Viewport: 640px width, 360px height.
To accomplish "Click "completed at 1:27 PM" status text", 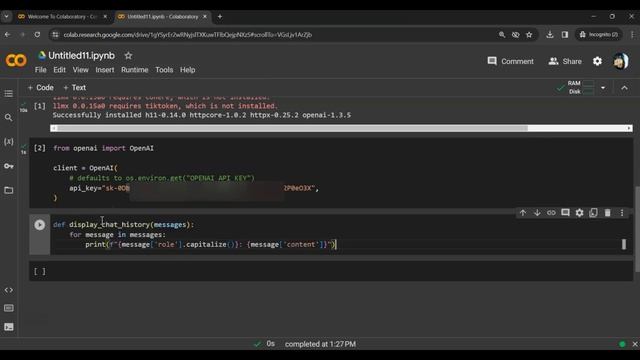I will (320, 344).
